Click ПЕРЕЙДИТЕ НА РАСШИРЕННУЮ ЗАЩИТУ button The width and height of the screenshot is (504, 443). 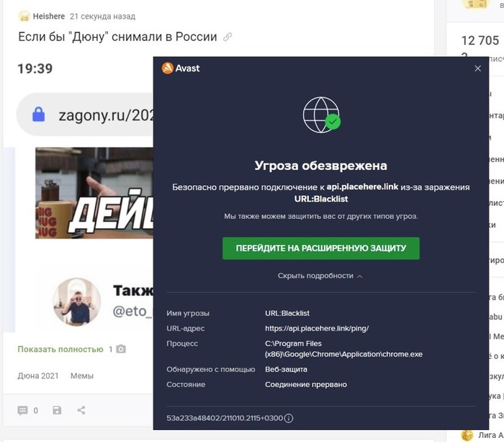tap(321, 249)
